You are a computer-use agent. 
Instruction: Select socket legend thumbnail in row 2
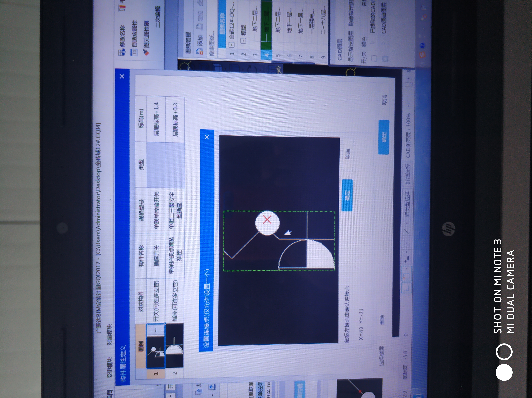click(174, 346)
